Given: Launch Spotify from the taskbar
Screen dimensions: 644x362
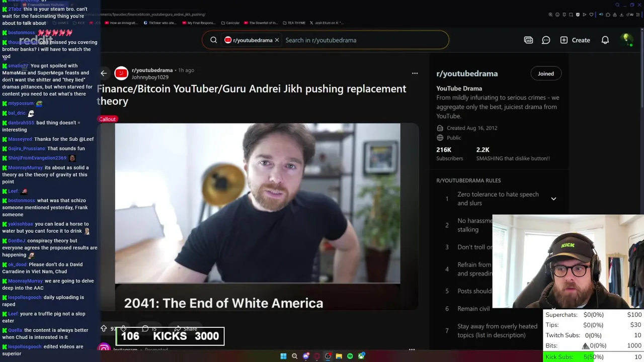Looking at the screenshot, I should [350, 356].
